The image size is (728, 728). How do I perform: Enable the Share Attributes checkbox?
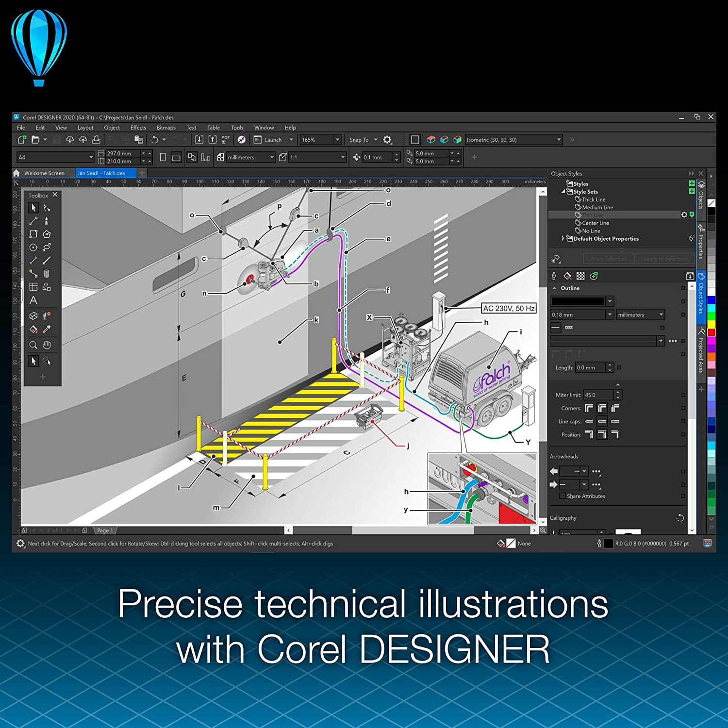tap(562, 496)
